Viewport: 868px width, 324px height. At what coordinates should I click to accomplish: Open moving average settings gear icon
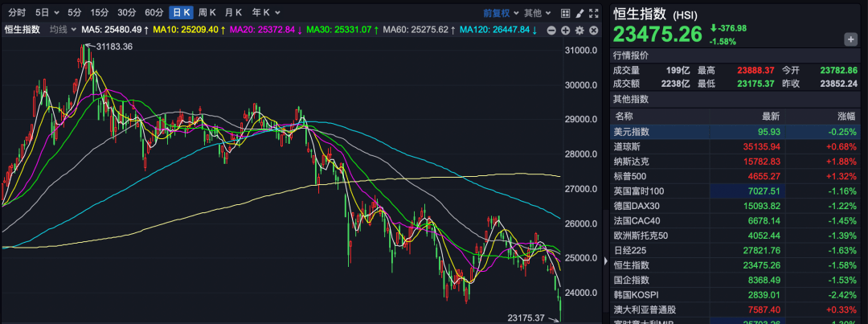coord(579,30)
